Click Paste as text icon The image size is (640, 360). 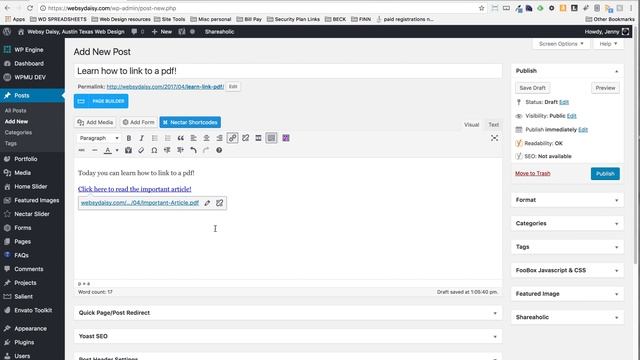point(128,150)
